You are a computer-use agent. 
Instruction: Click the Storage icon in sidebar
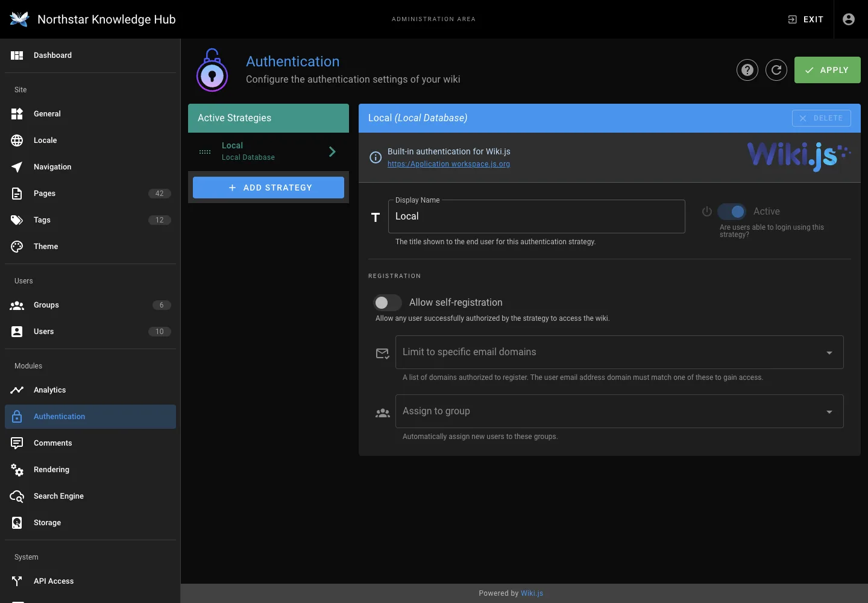click(17, 523)
